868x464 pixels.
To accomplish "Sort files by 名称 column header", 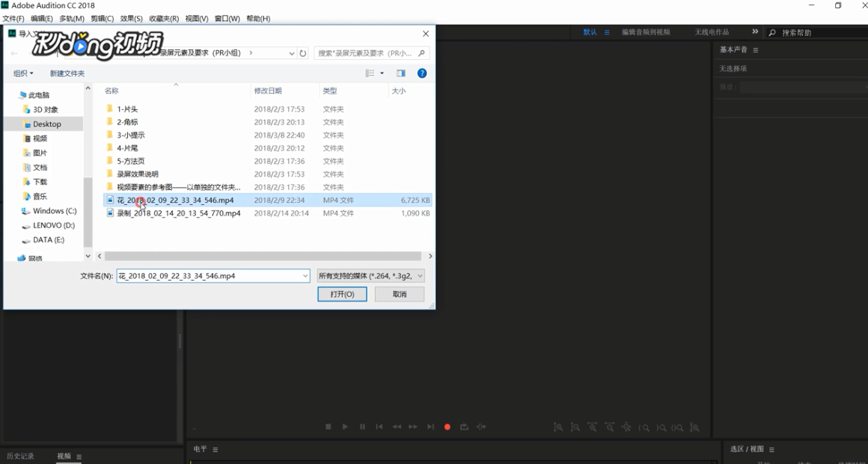I will [x=111, y=91].
